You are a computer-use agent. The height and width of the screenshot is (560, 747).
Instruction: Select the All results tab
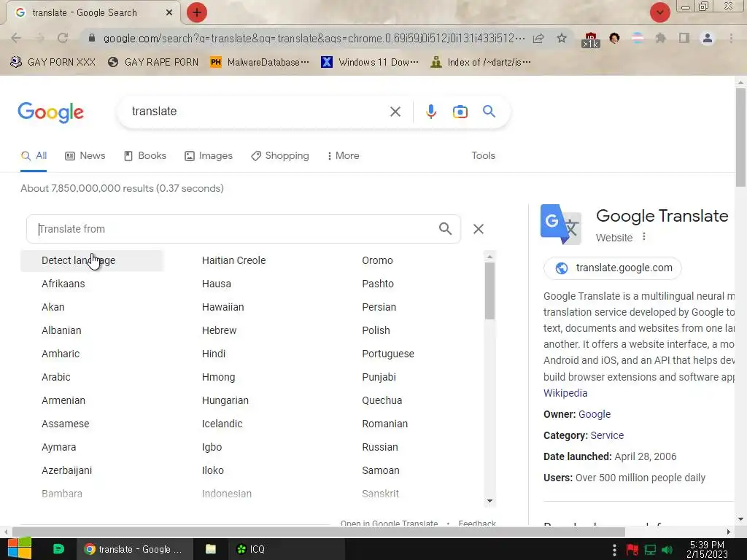pyautogui.click(x=34, y=156)
